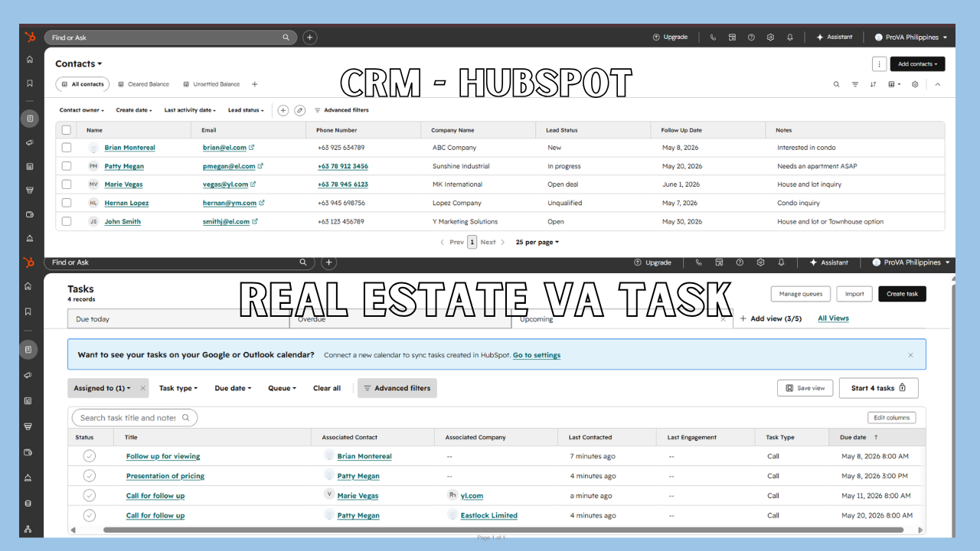Open the calling phone icon in Contacts window top bar
Image resolution: width=980 pixels, height=551 pixels.
pyautogui.click(x=714, y=37)
